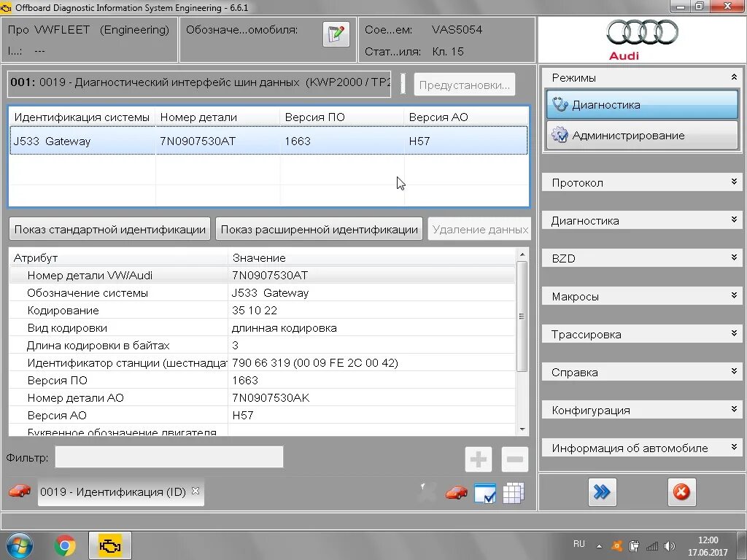Select the Администрирование mode button
The width and height of the screenshot is (747, 560).
coord(642,135)
